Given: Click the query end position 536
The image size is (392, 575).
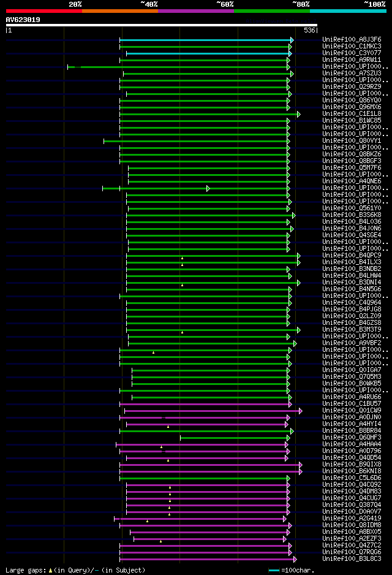Looking at the screenshot, I should (x=309, y=30).
